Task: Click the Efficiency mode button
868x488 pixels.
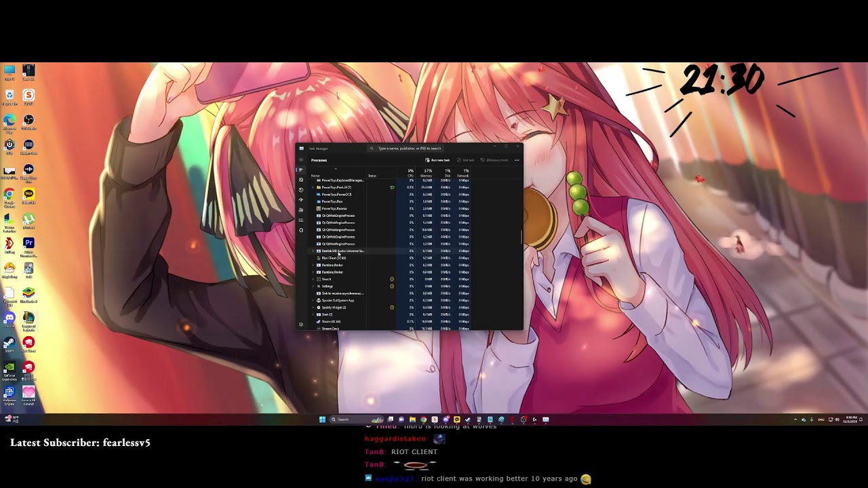Action: pos(494,160)
